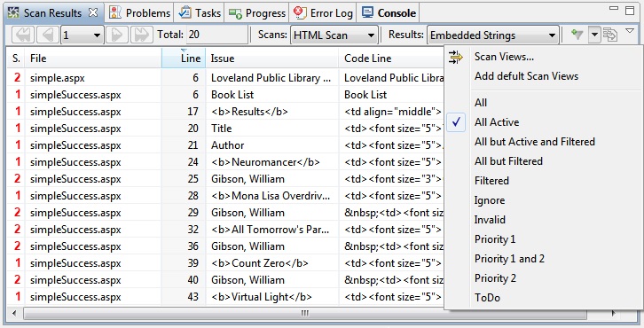
Task: Click the horizontal scrollbar thumb
Action: click(x=305, y=314)
